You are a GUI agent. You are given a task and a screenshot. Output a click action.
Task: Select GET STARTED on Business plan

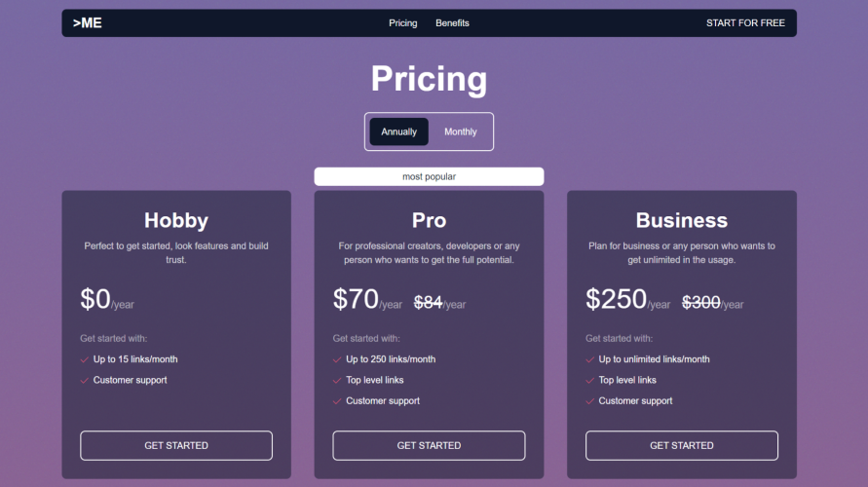[682, 445]
